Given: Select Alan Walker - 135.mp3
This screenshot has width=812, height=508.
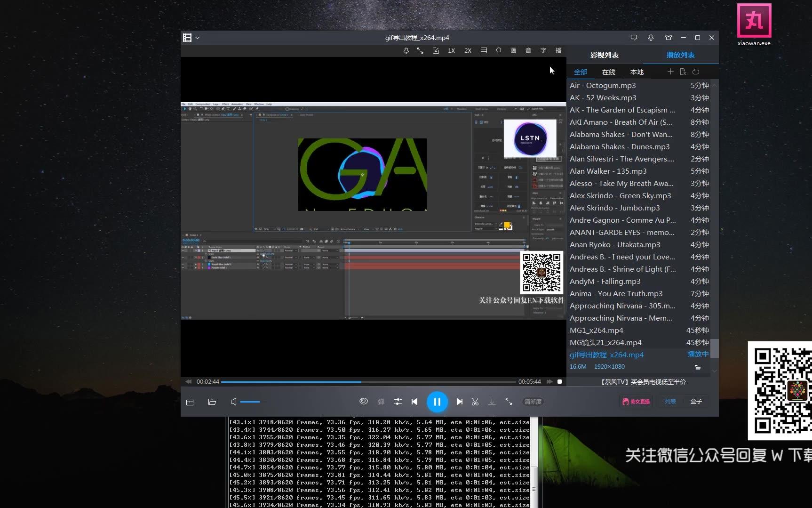Looking at the screenshot, I should point(639,171).
